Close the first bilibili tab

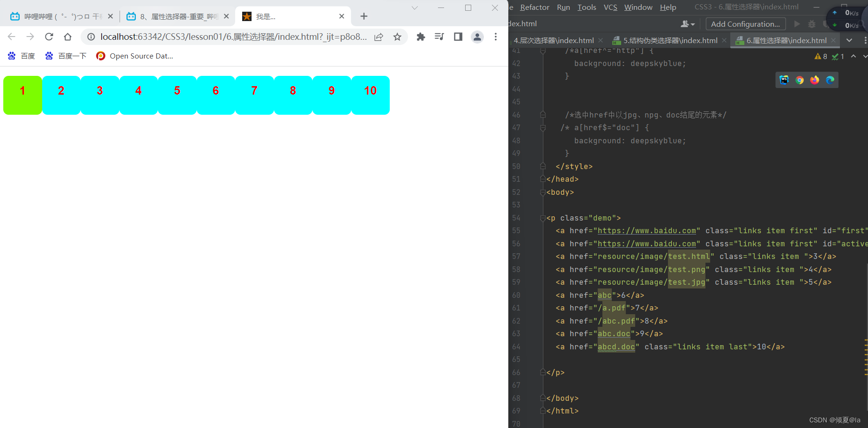click(110, 16)
